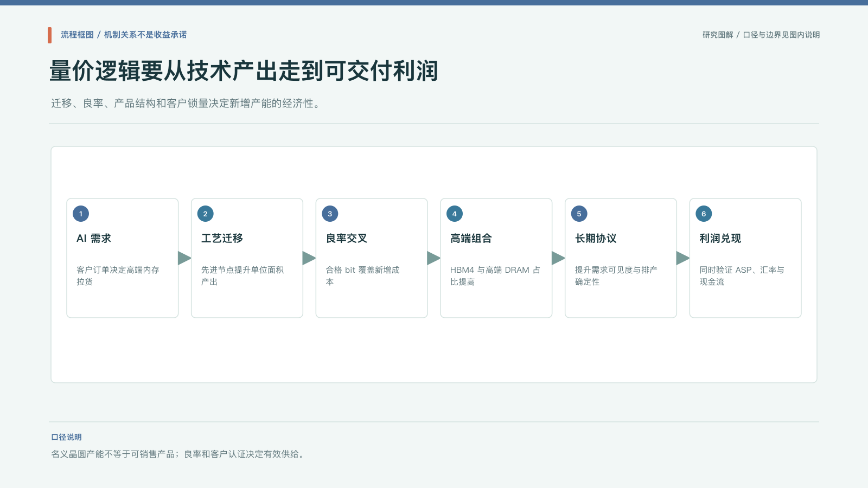Click the step 5 number badge
Viewport: 868px width, 488px height.
[x=579, y=214]
